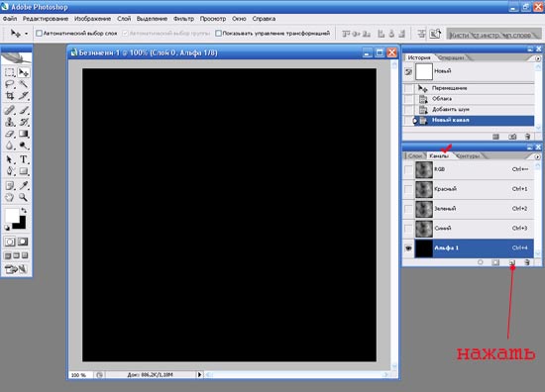This screenshot has height=392, width=545.
Task: Select the Move tool in toolbox
Action: [24, 72]
